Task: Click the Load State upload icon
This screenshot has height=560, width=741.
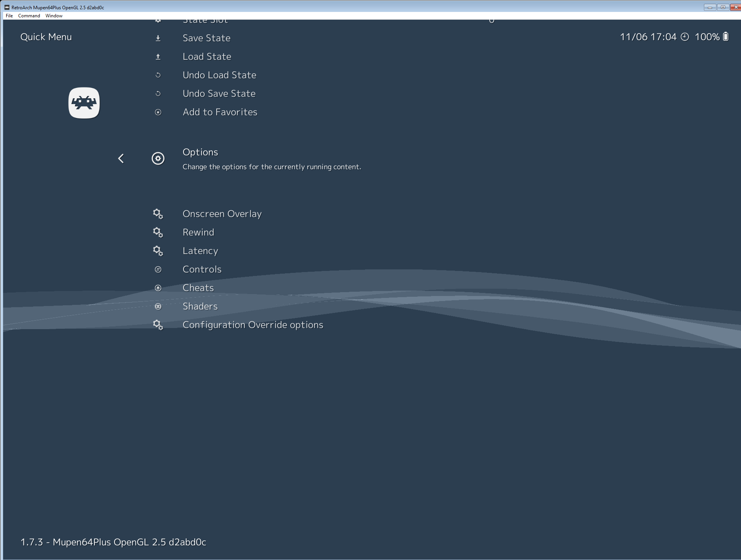Action: pos(158,57)
